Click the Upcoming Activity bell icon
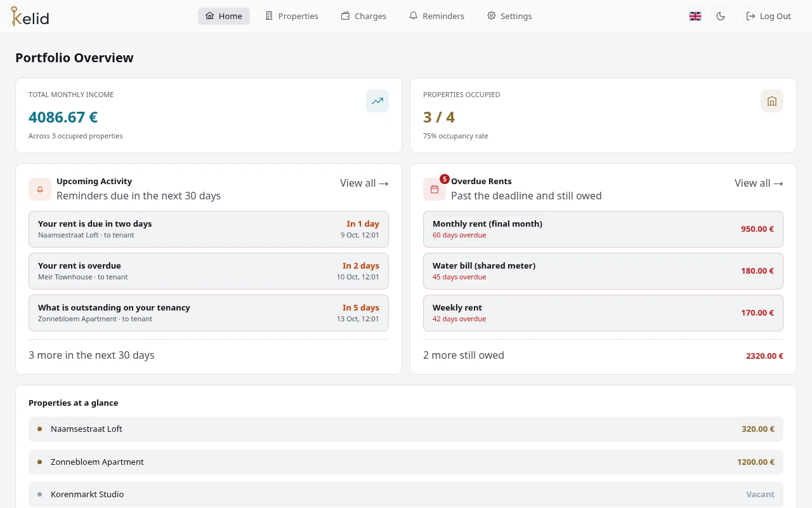Screen dimensions: 812x508 point(40,189)
